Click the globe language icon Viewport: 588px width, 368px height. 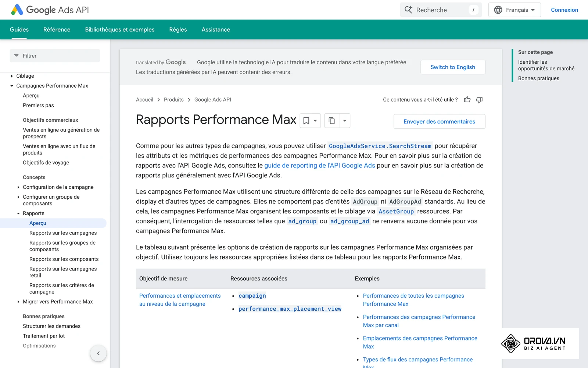point(498,10)
